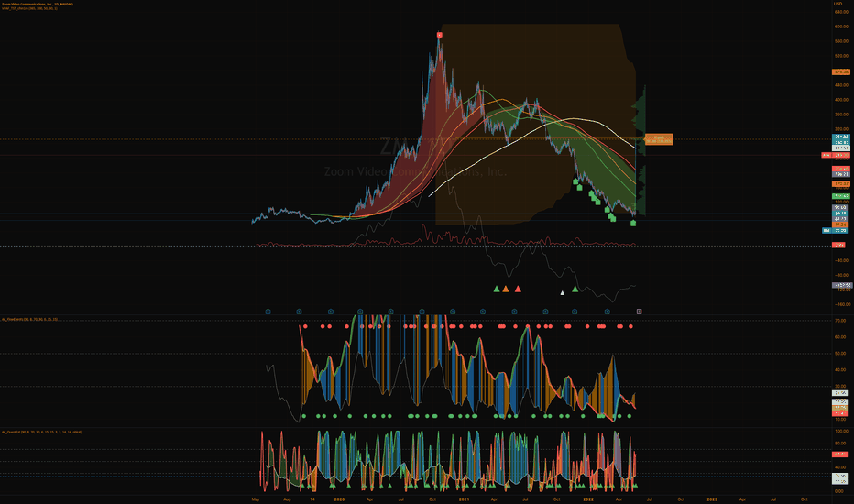
Task: Click the 2022 label on the time axis
Action: coord(588,499)
